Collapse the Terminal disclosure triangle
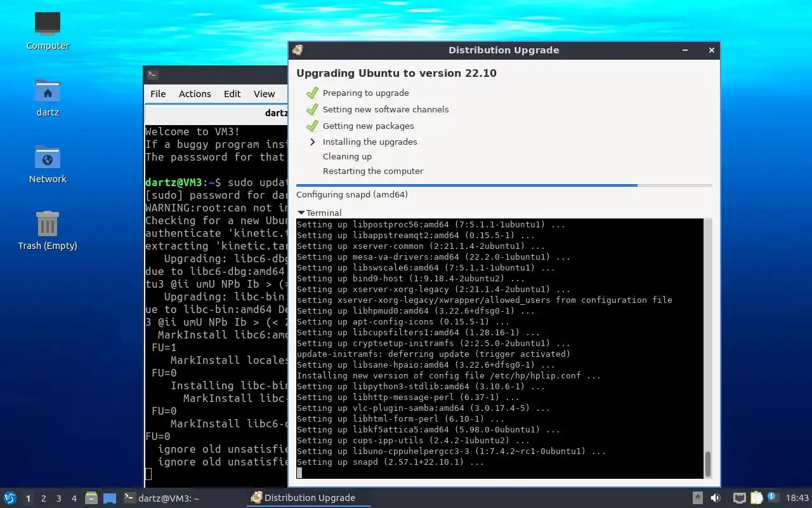812x508 pixels. pyautogui.click(x=301, y=213)
